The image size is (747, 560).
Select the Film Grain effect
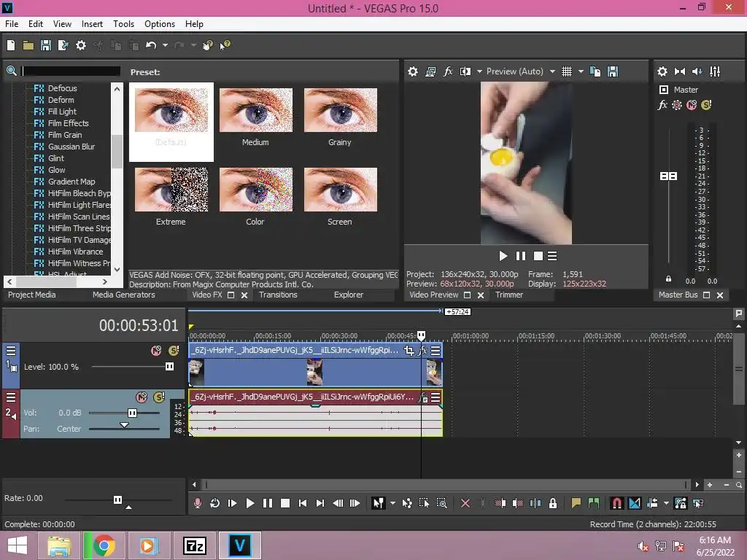pyautogui.click(x=65, y=135)
